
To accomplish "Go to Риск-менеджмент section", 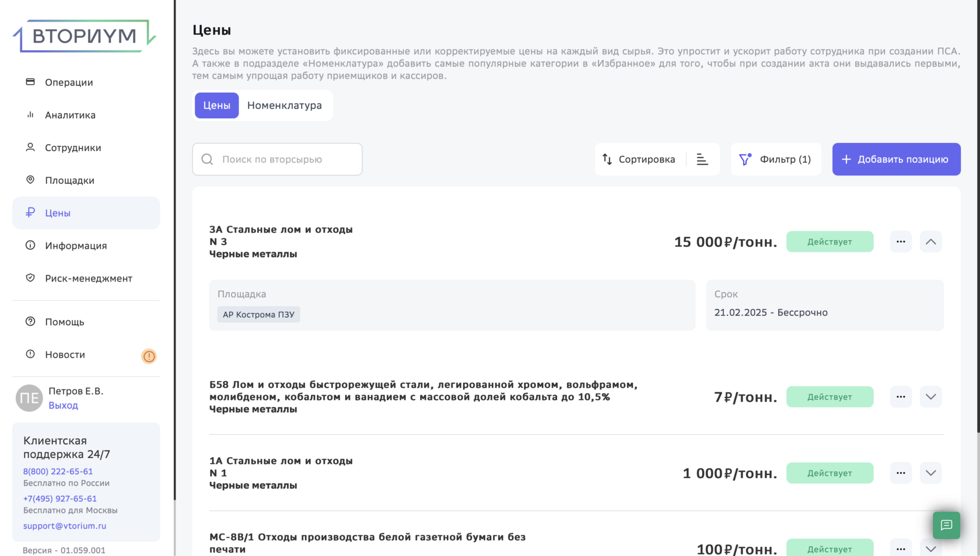I will click(88, 279).
